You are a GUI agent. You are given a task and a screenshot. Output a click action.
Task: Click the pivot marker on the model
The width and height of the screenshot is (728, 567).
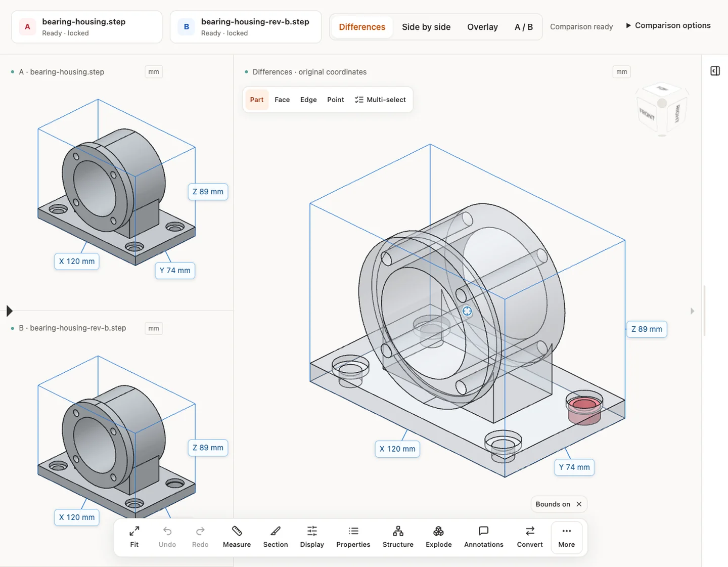coord(467,311)
